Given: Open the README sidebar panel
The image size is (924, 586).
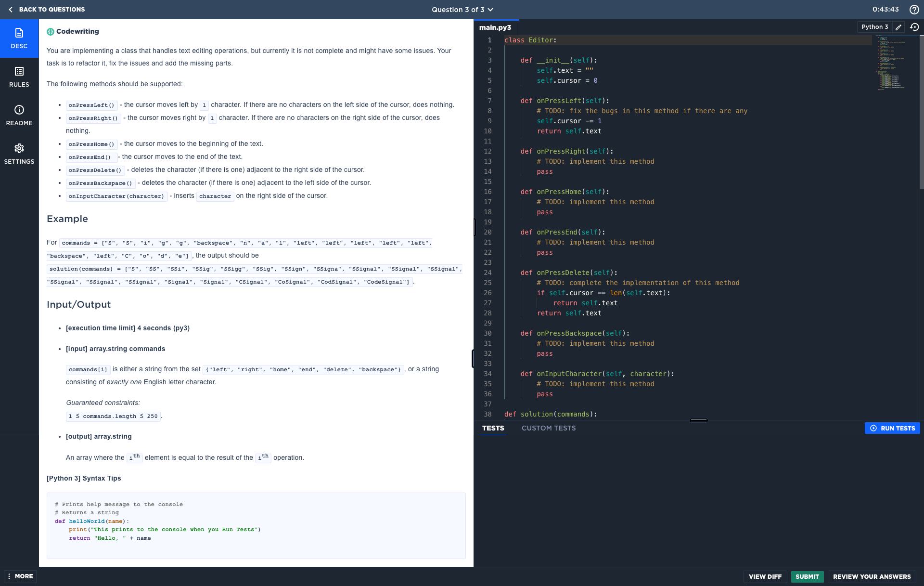Looking at the screenshot, I should [19, 116].
